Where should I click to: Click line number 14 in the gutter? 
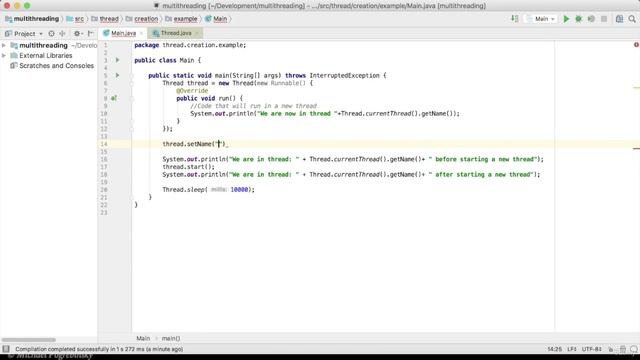point(104,144)
